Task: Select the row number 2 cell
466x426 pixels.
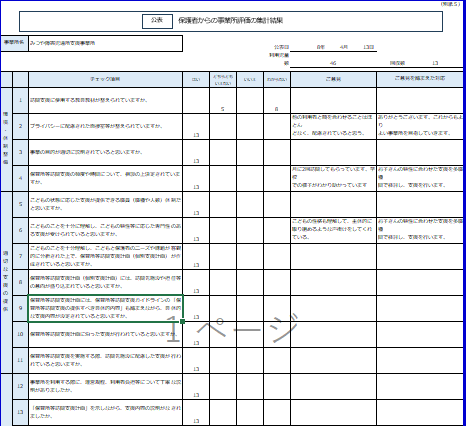Action: (21, 126)
